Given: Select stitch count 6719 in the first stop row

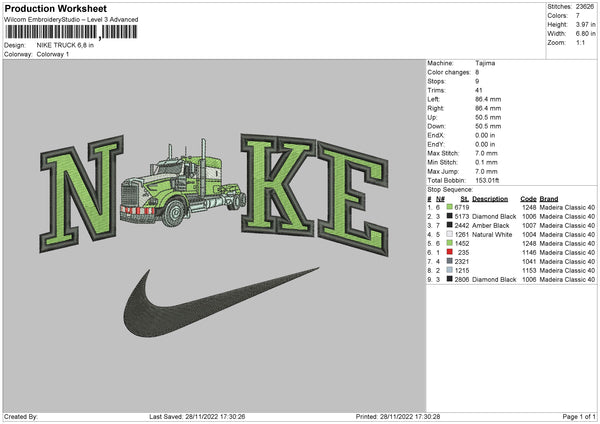Looking at the screenshot, I should coord(462,207).
